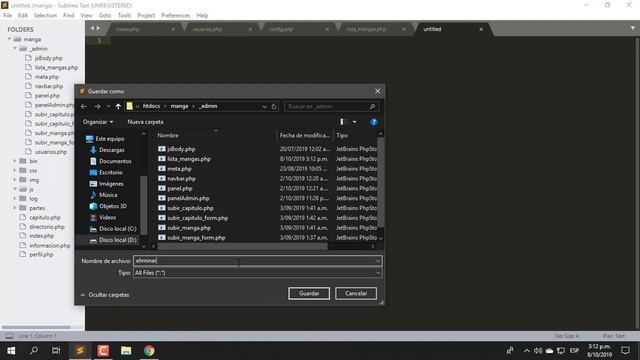Viewport: 640px width, 360px height.
Task: Click the Cancelar button
Action: (x=356, y=293)
